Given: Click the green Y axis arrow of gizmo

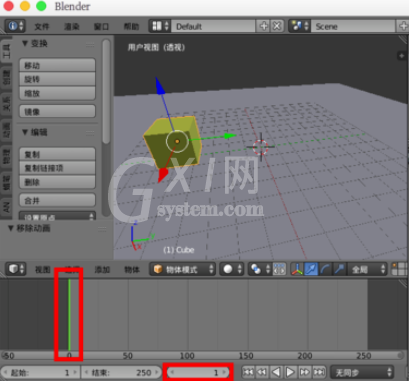Looking at the screenshot, I should (x=229, y=136).
